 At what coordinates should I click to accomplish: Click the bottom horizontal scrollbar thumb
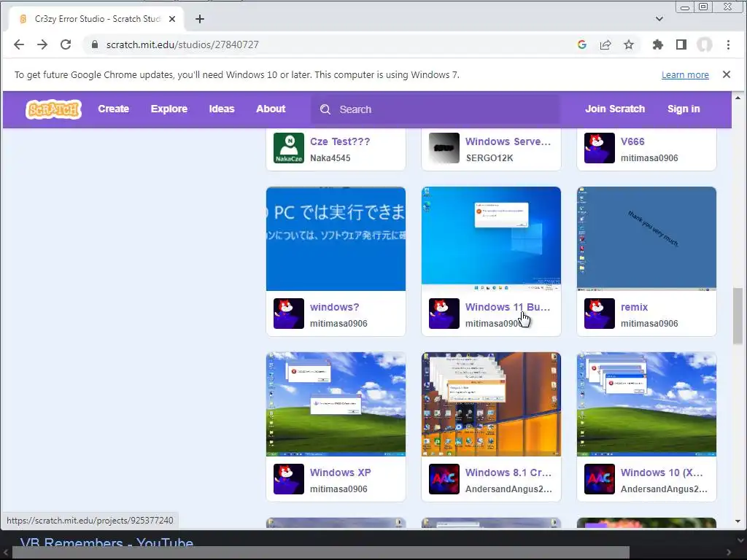coord(321,553)
